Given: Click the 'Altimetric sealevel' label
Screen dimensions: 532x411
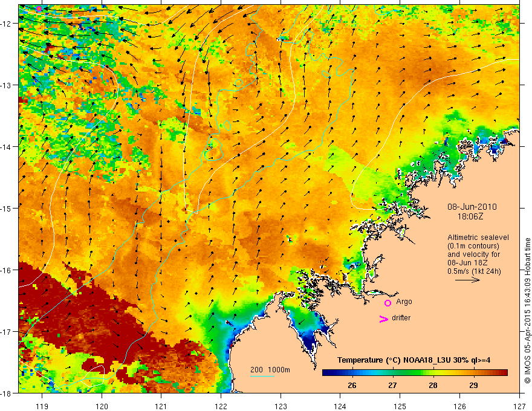Looking at the screenshot, I should click(x=478, y=238).
